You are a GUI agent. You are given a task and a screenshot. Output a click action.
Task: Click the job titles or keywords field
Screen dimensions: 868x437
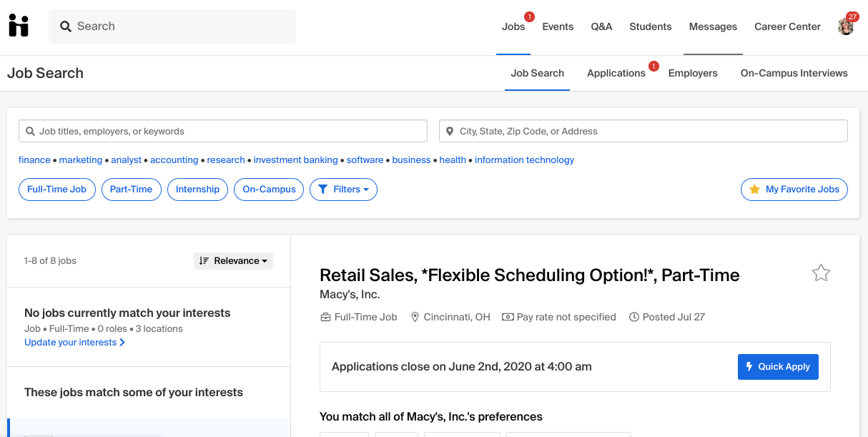pos(223,132)
